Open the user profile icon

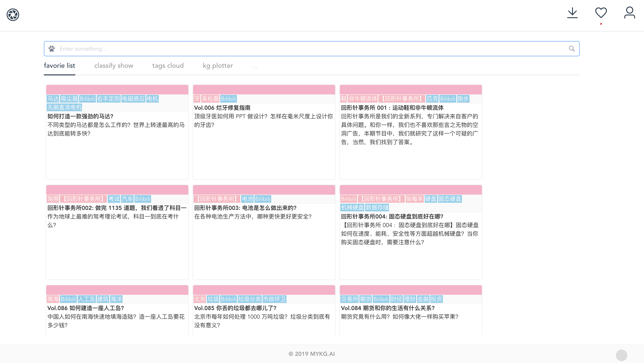pos(629,13)
